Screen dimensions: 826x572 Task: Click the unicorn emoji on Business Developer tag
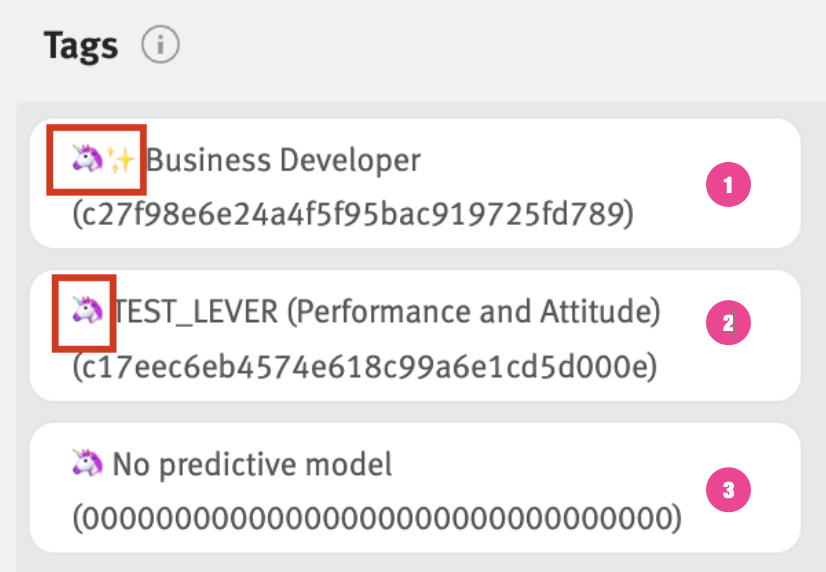87,158
